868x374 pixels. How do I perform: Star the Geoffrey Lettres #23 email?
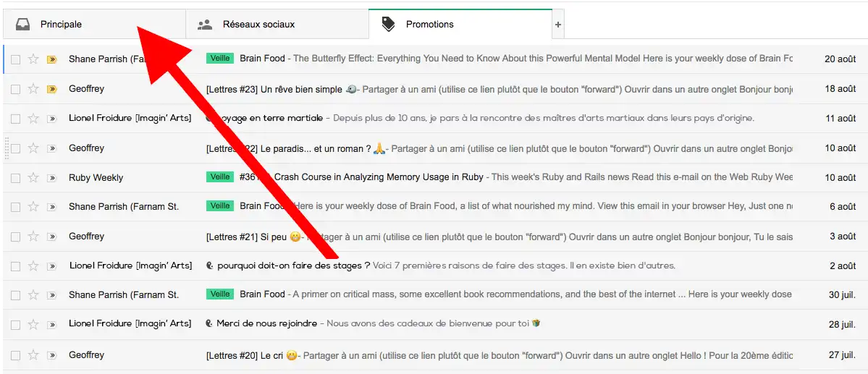pyautogui.click(x=33, y=88)
